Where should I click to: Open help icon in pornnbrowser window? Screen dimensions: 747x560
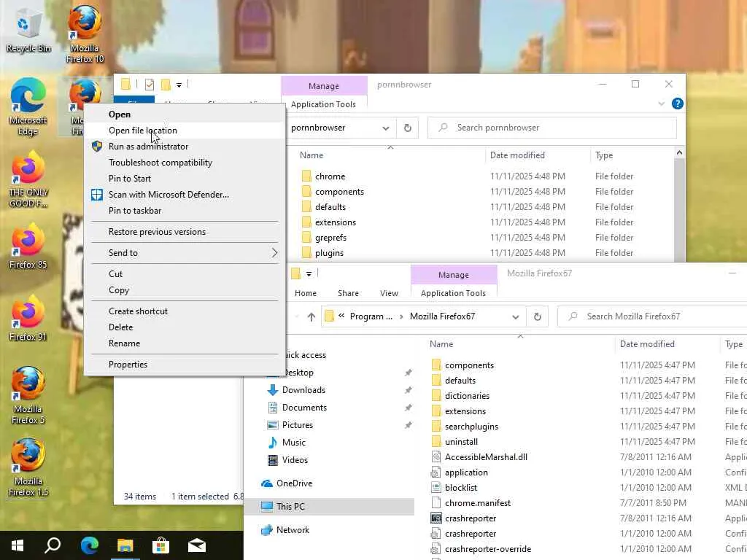click(x=677, y=104)
